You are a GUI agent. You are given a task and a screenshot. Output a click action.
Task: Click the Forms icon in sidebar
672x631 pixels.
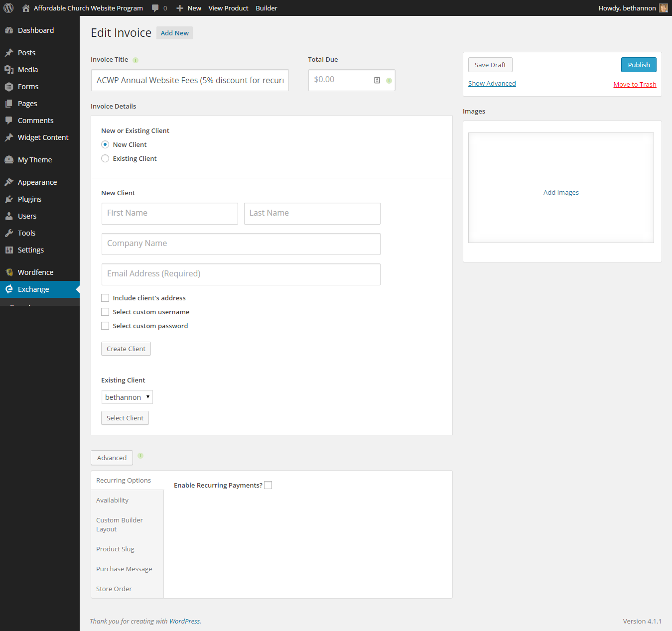(9, 87)
